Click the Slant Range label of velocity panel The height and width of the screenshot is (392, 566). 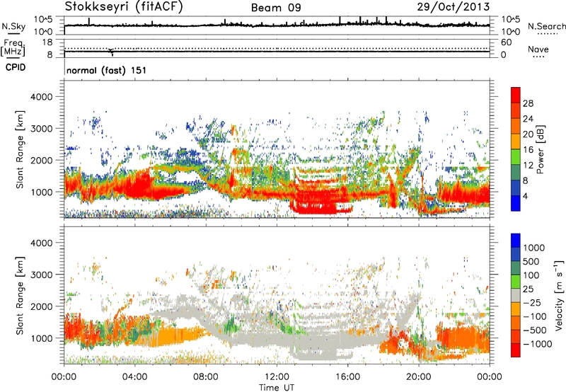pos(20,296)
